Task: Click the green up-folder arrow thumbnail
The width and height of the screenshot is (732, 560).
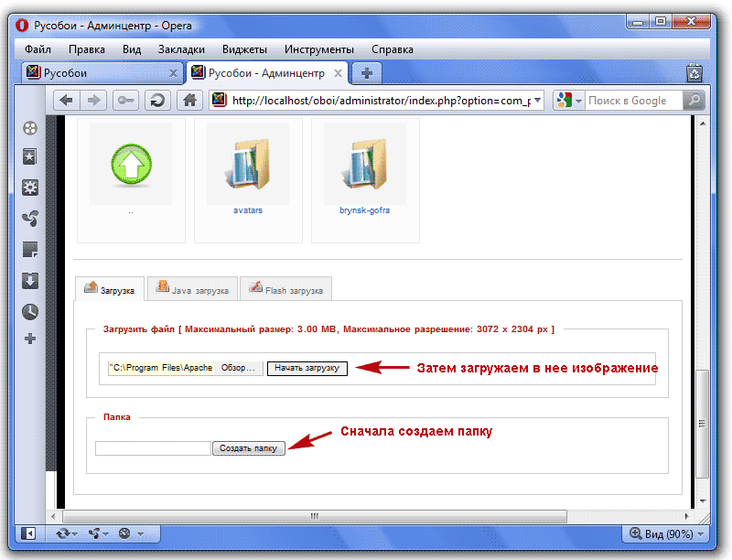Action: click(x=131, y=164)
